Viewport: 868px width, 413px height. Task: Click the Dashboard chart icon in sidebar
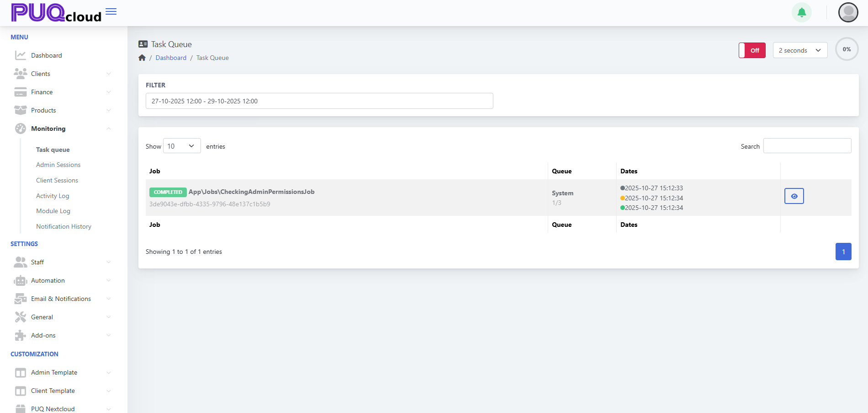click(21, 55)
